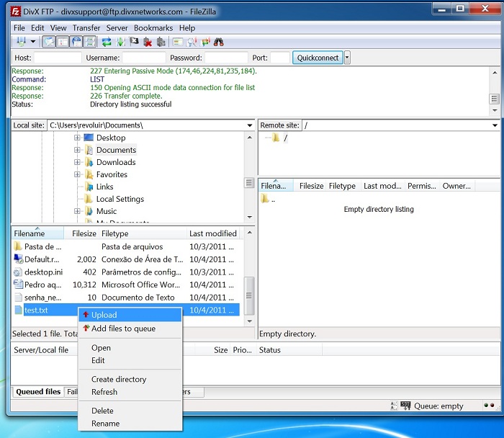
Task: Open the Site Manager icon
Action: (x=20, y=42)
